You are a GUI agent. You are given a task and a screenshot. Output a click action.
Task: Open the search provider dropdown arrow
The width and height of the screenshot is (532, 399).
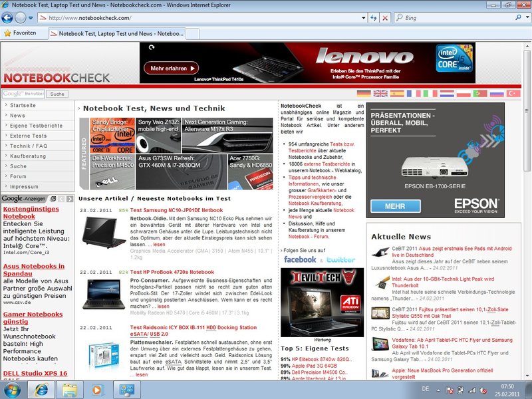527,18
